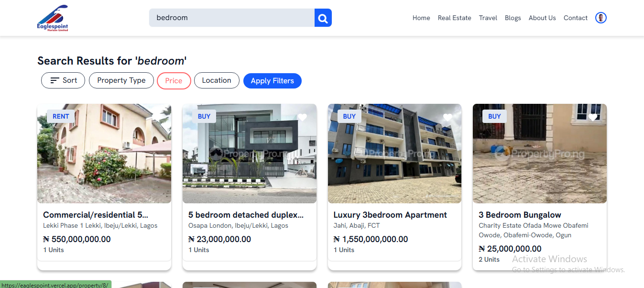The height and width of the screenshot is (288, 644).
Task: Go to the Home menu item
Action: [x=421, y=18]
